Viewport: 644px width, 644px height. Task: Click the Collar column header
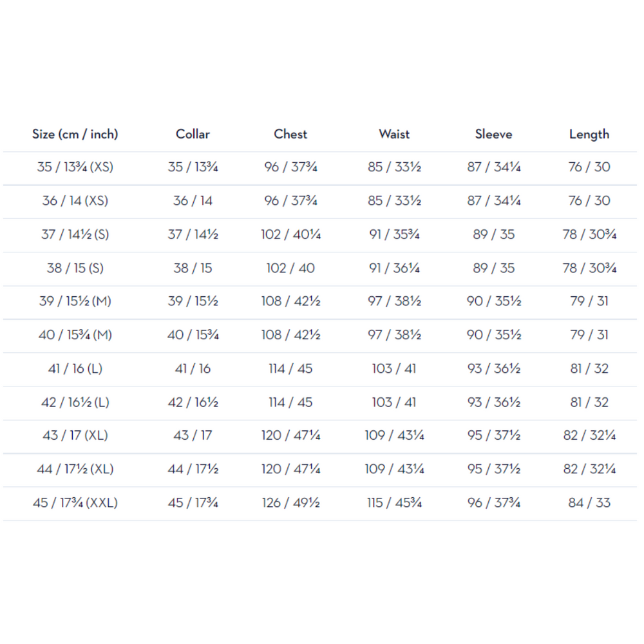coord(193,135)
